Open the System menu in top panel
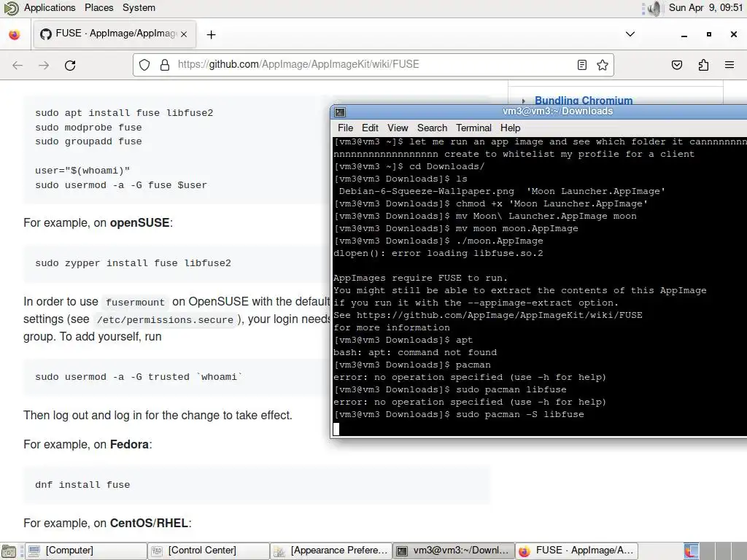This screenshot has height=560, width=747. (x=139, y=7)
